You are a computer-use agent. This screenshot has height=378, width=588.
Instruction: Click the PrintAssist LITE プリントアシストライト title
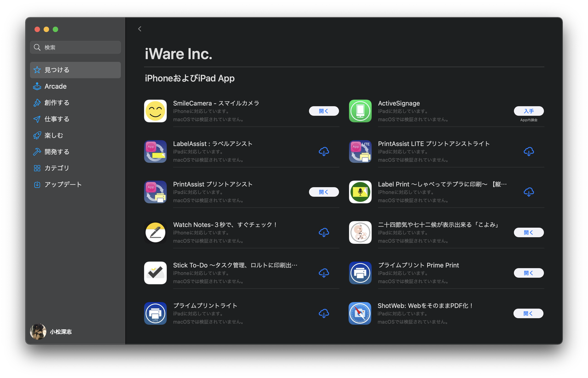click(x=434, y=143)
